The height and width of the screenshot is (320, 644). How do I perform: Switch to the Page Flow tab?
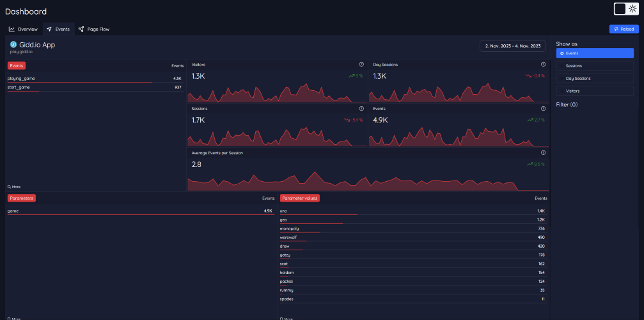pyautogui.click(x=94, y=29)
